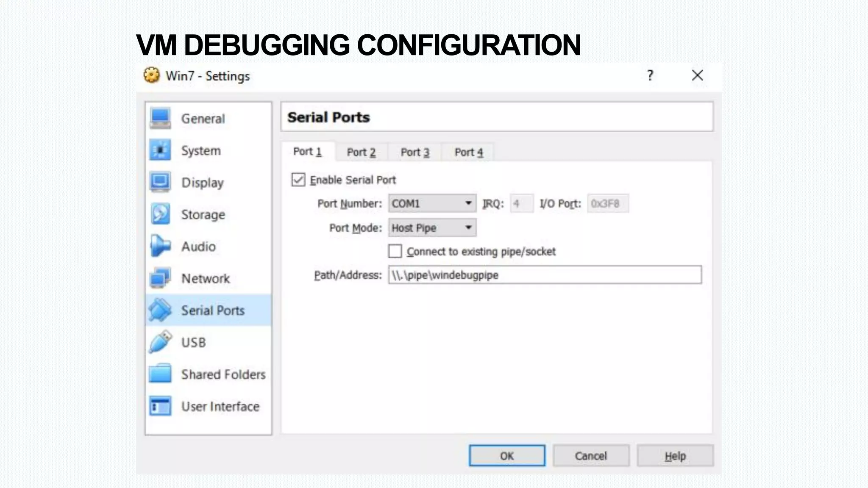This screenshot has height=488, width=868.
Task: Switch to the Port 2 tab
Action: click(x=361, y=152)
